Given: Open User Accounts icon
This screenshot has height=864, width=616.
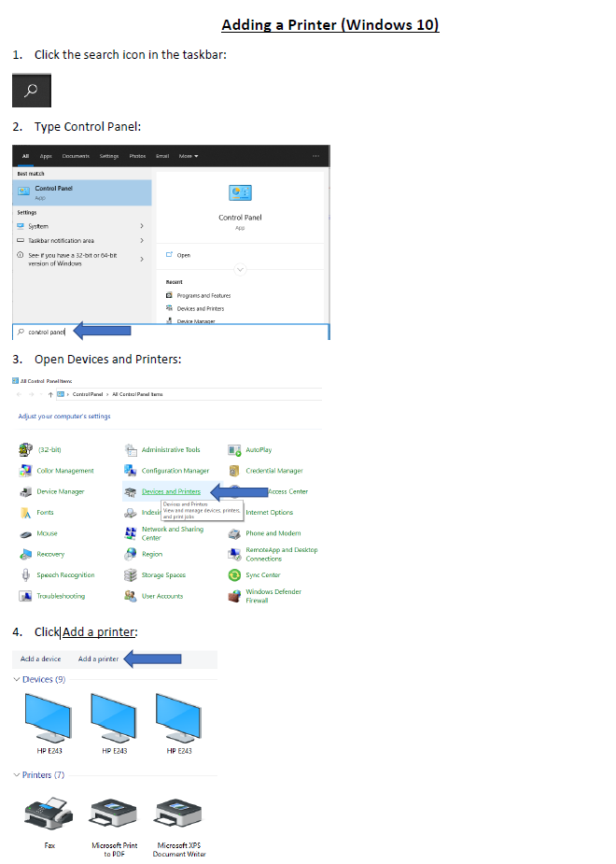Looking at the screenshot, I should point(131,596).
